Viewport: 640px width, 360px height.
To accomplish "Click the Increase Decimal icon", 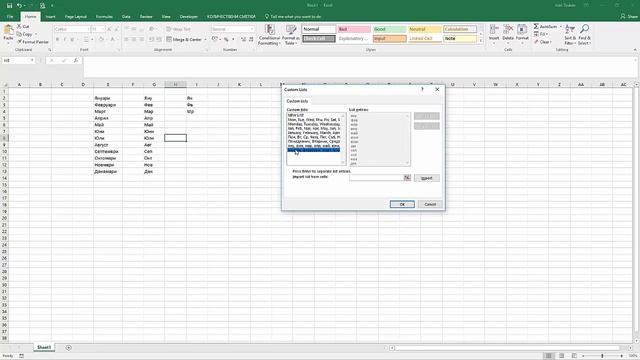I will (x=243, y=40).
